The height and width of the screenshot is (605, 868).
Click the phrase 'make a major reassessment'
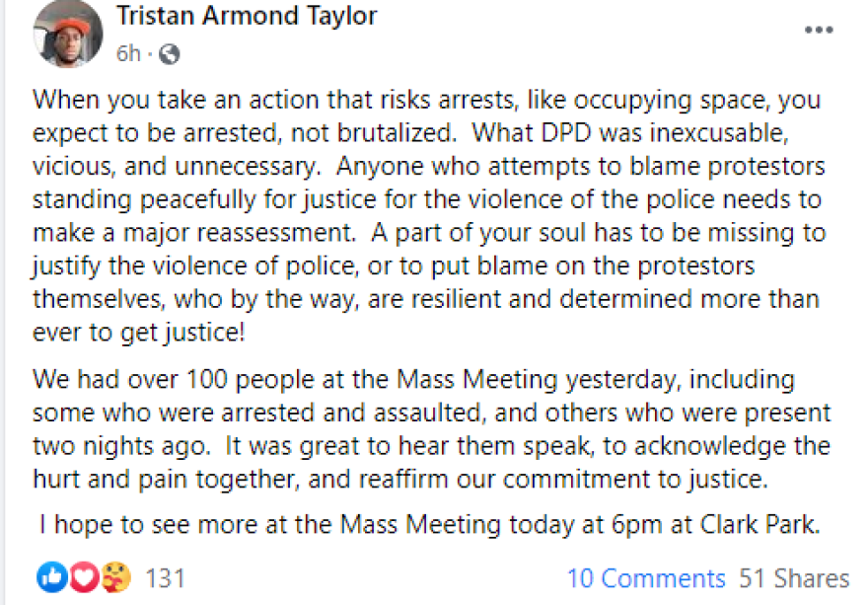pos(193,233)
